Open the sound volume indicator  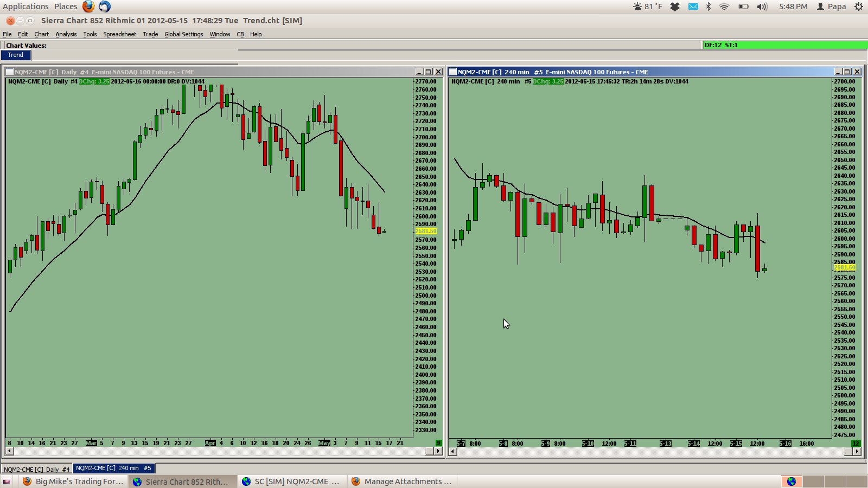pos(762,7)
